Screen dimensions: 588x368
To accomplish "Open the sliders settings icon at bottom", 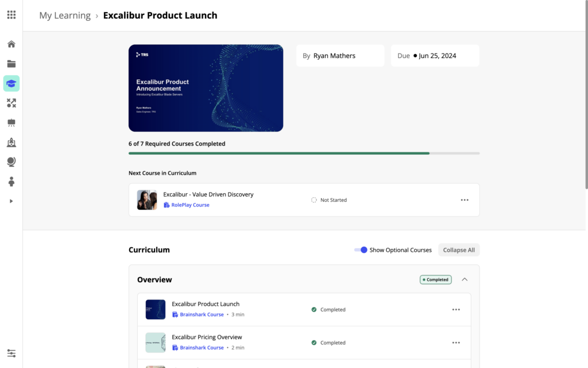I will [x=11, y=354].
